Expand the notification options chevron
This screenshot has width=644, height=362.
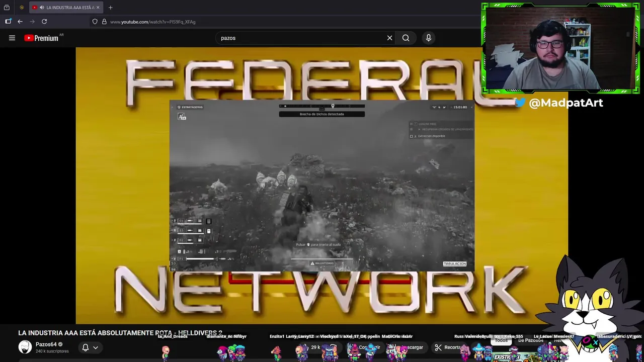95,347
